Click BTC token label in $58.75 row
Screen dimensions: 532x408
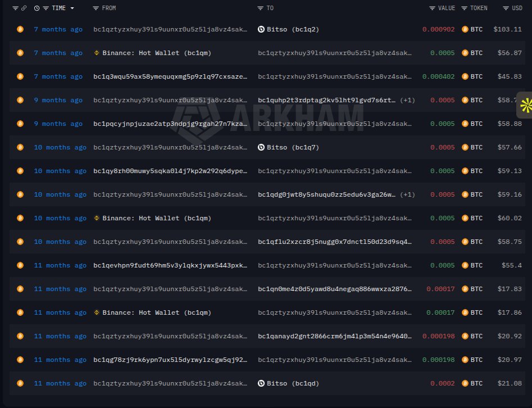click(476, 242)
